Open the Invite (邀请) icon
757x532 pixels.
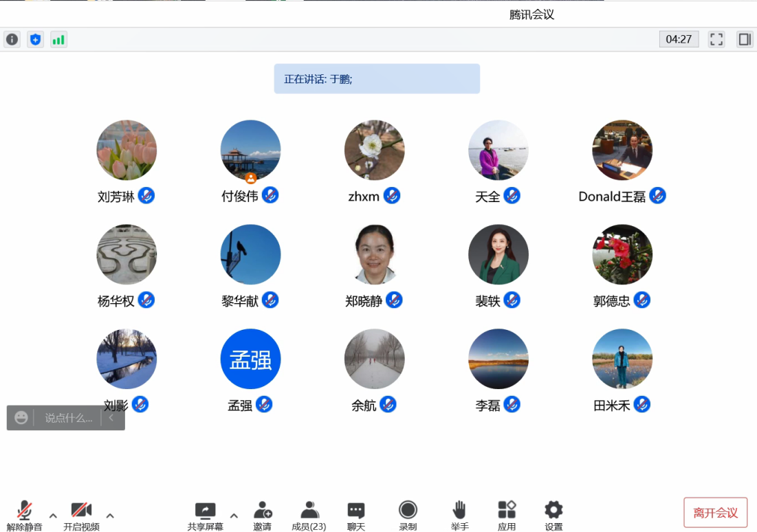pos(262,515)
